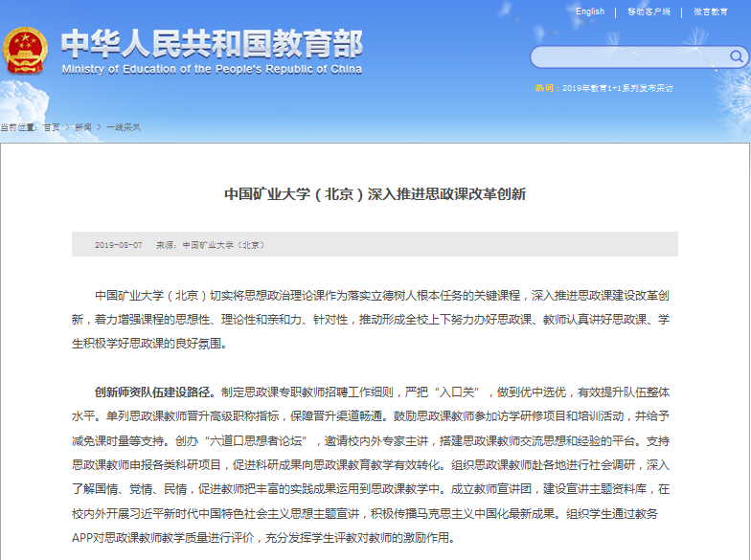Open 一线采风 in the breadcrumb
The image size is (751, 560).
124,127
